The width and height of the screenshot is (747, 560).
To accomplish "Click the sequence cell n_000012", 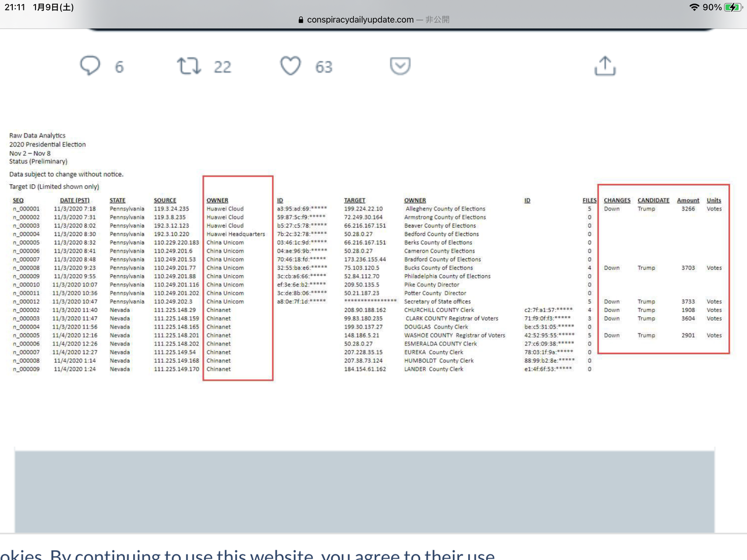I will tap(26, 302).
